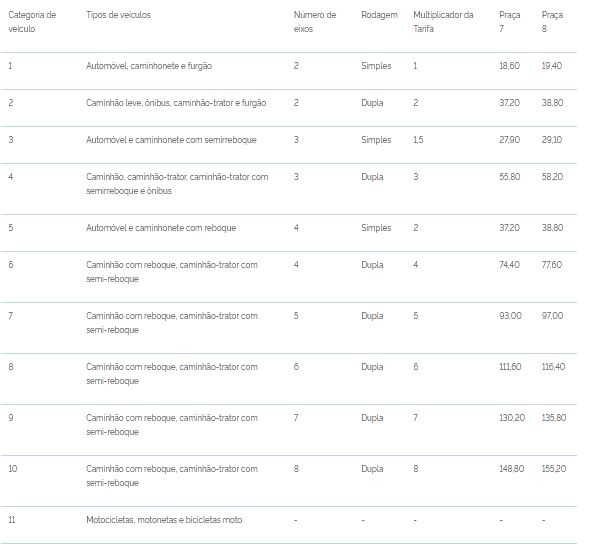
Task: Click the 18,60 price in Praça 7
Action: pos(509,66)
